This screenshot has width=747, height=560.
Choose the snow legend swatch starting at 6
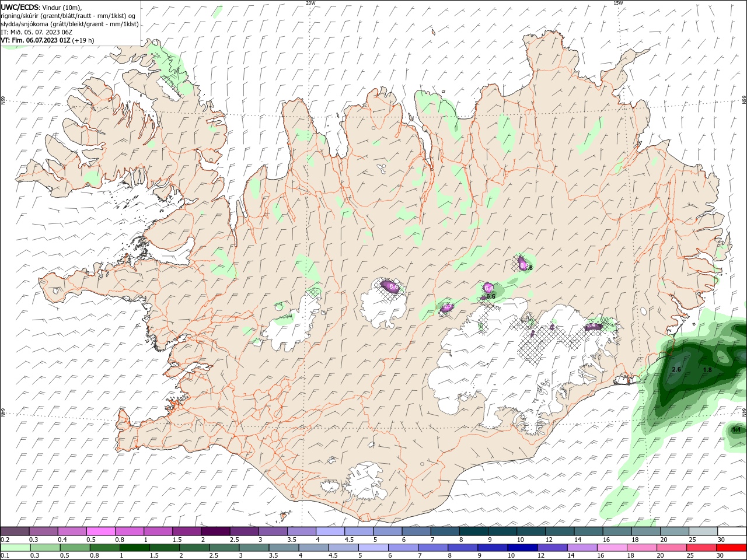tap(416, 531)
